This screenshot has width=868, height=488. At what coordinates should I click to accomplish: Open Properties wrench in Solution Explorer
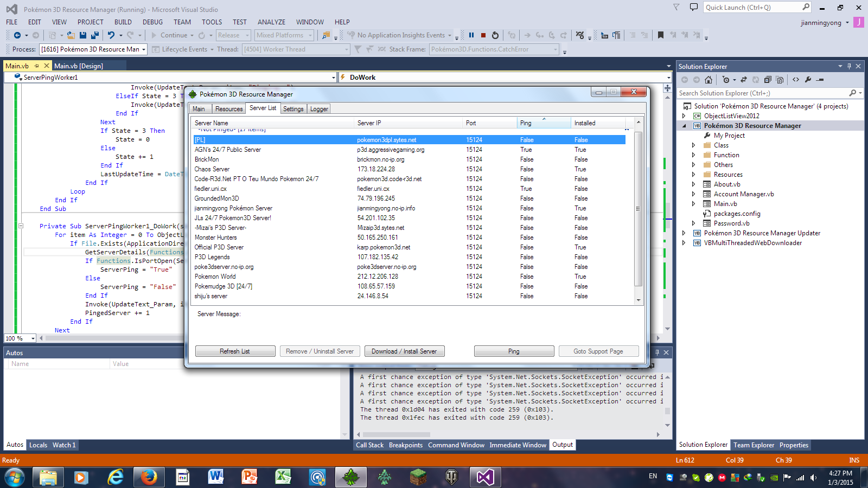(x=808, y=80)
